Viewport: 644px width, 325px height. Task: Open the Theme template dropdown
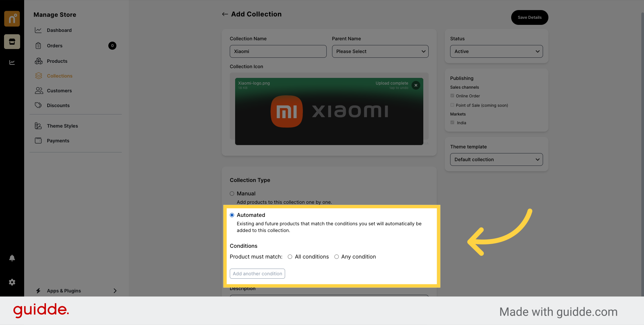pyautogui.click(x=496, y=159)
